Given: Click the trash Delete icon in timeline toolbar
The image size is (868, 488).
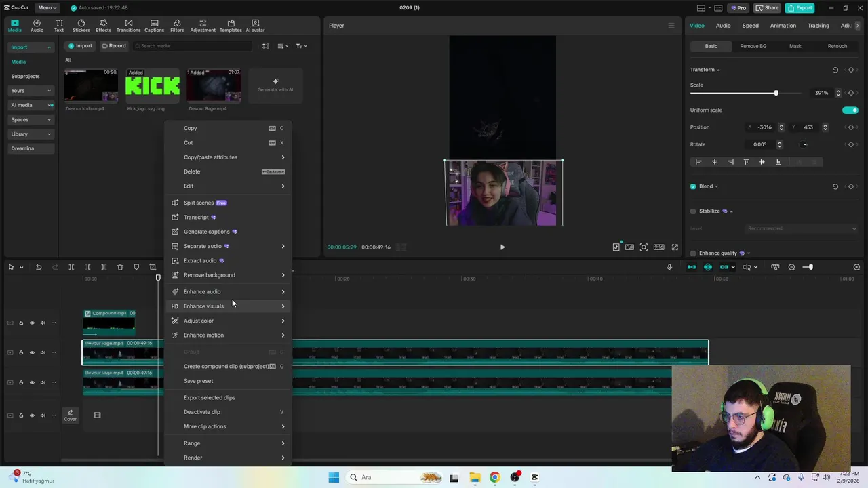Looking at the screenshot, I should point(120,267).
